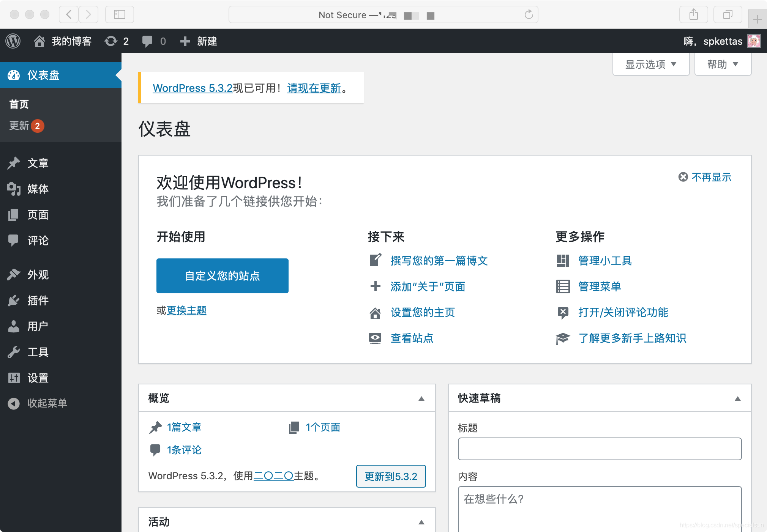
Task: Select the 首页 submenu item
Action: [x=19, y=104]
